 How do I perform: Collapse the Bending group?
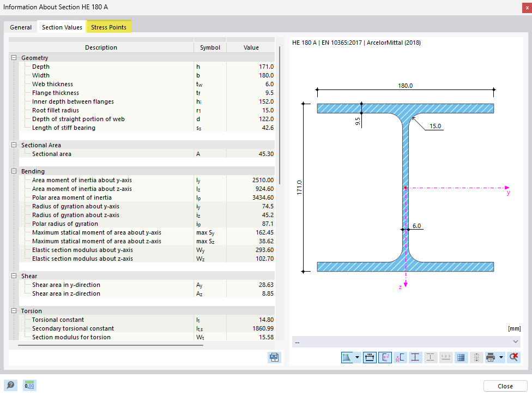coord(14,171)
